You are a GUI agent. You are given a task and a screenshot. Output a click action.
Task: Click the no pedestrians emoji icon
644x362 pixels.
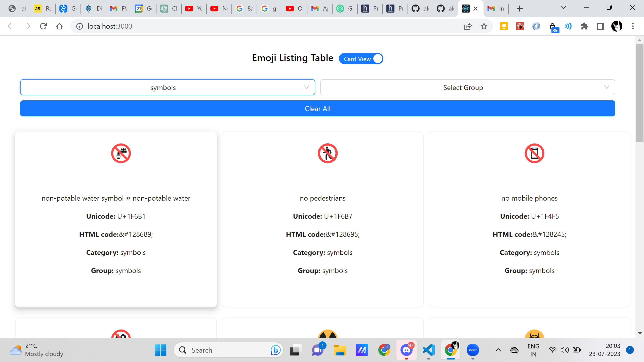(328, 153)
